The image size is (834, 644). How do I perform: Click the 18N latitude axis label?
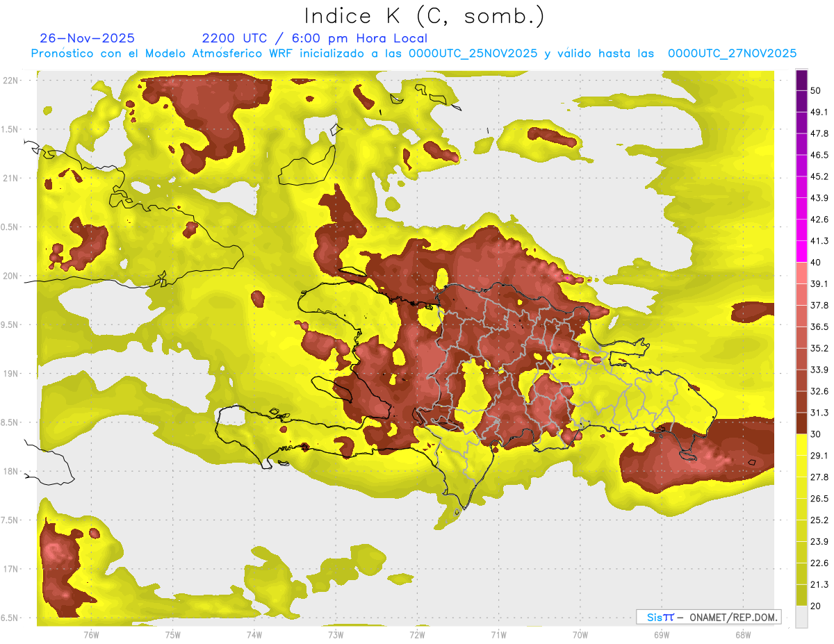tap(10, 472)
